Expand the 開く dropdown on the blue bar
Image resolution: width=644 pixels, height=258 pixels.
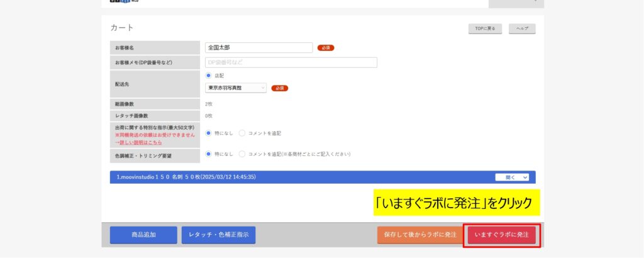point(512,177)
